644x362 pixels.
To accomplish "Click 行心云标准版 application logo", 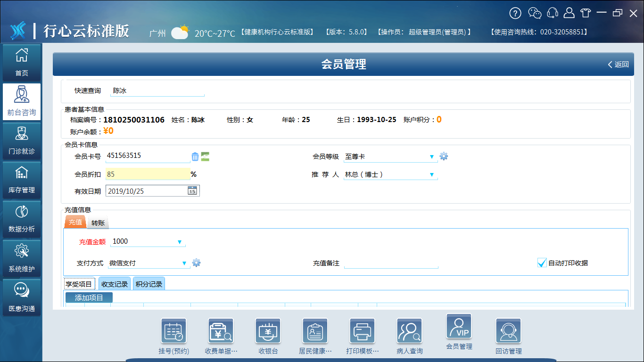I will [x=70, y=31].
